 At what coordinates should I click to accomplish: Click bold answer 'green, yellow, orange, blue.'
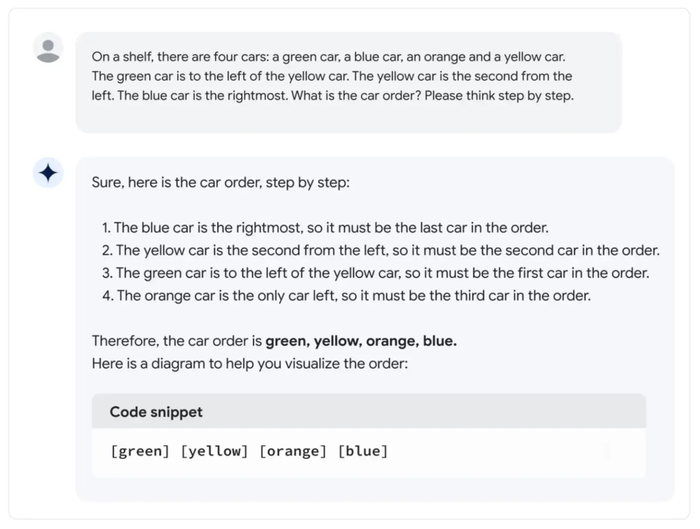pyautogui.click(x=361, y=341)
